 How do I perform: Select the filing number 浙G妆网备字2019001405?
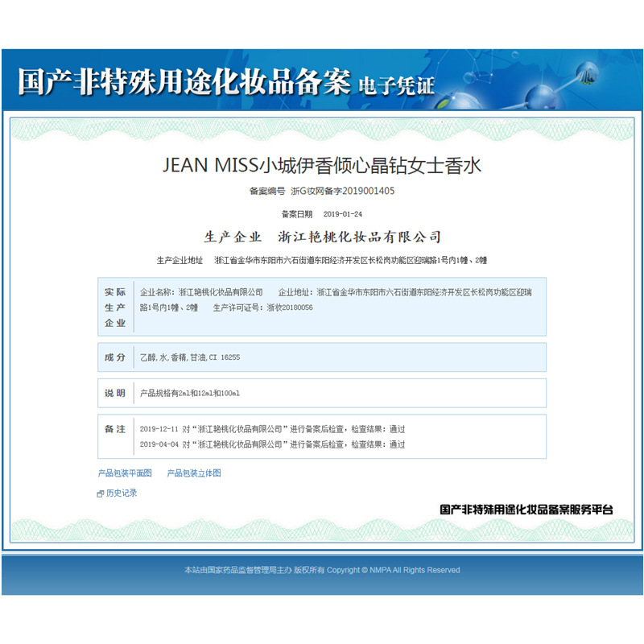(343, 191)
